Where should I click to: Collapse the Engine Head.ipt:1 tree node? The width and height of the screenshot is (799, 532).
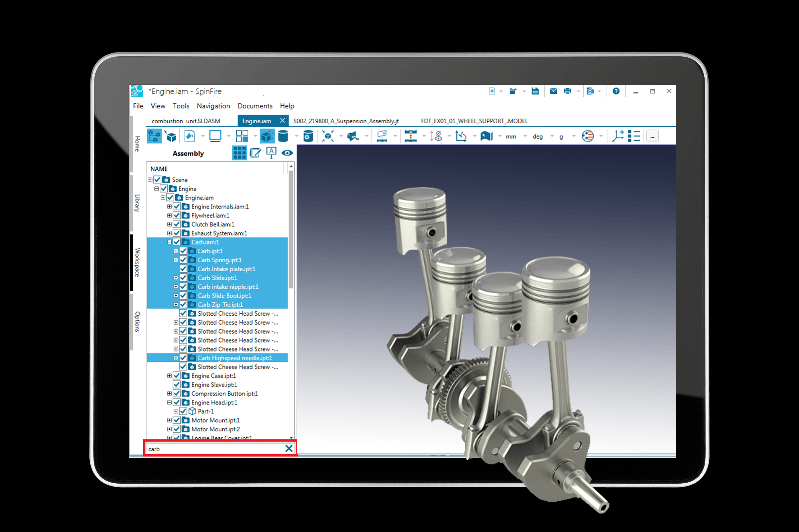169,402
